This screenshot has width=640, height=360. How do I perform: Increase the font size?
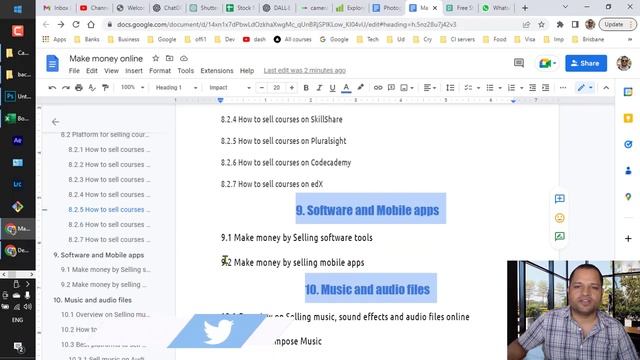[x=291, y=87]
